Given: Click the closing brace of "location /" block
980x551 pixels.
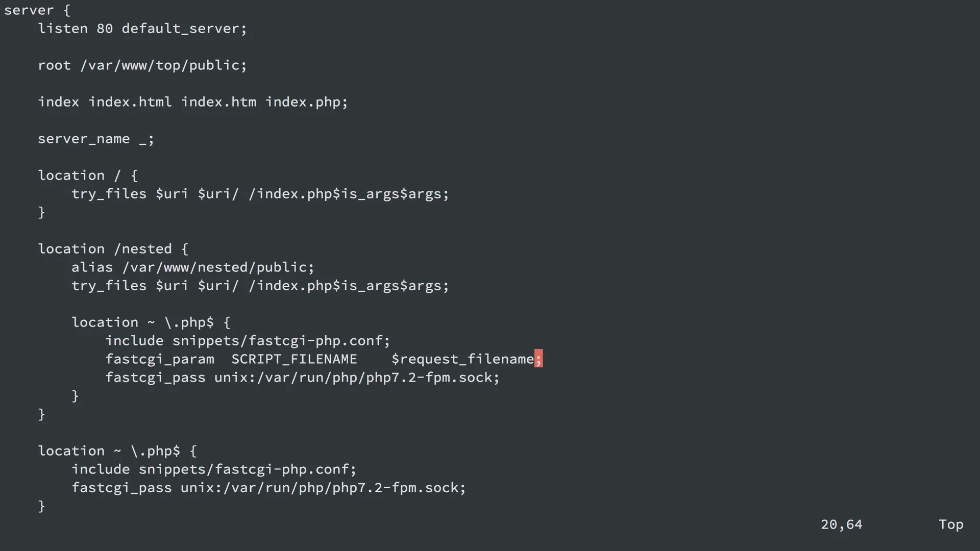Looking at the screenshot, I should pyautogui.click(x=42, y=212).
